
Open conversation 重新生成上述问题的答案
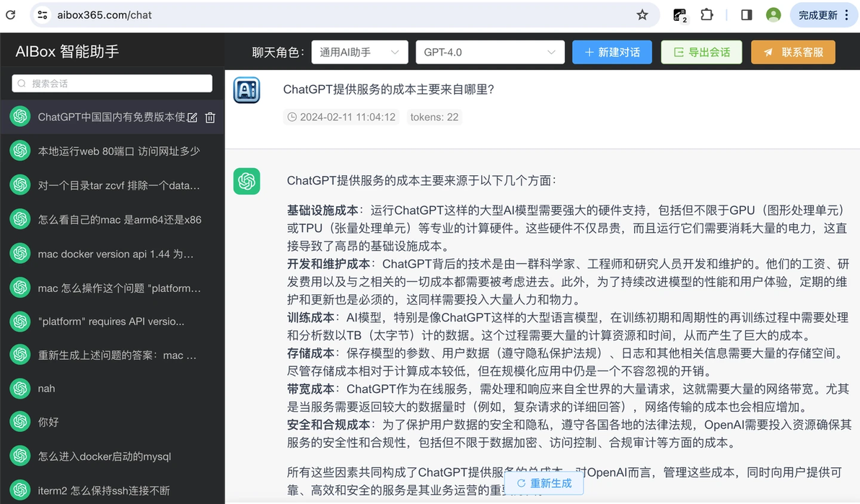pyautogui.click(x=113, y=355)
